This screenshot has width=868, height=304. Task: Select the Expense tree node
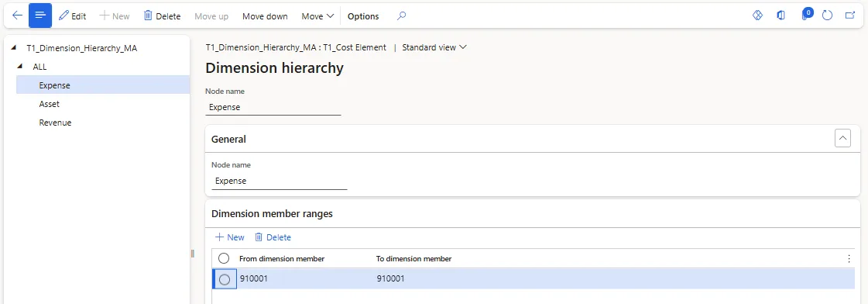tap(103, 85)
